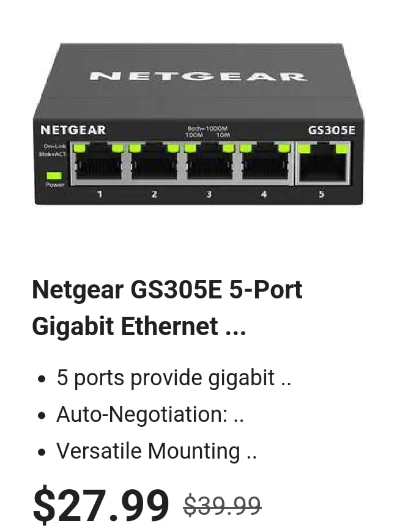The width and height of the screenshot is (397, 532).
Task: Click the GS305E model label on switch
Action: 331,130
